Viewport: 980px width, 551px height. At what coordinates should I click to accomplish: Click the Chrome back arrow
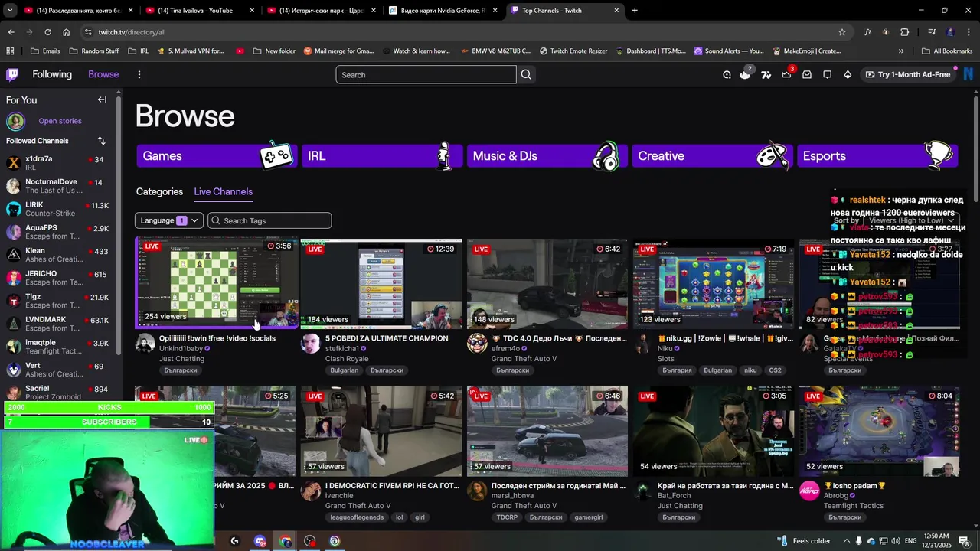[11, 32]
